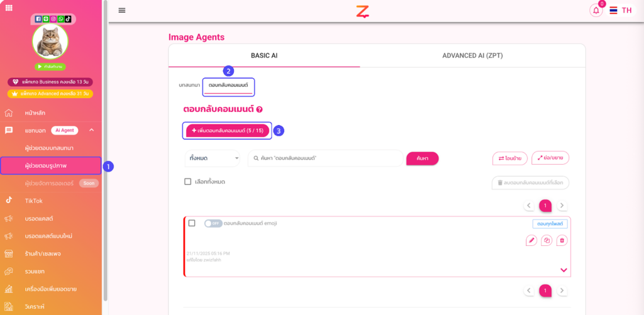
Task: Click the TikTok icon above avatar
Action: [x=69, y=19]
